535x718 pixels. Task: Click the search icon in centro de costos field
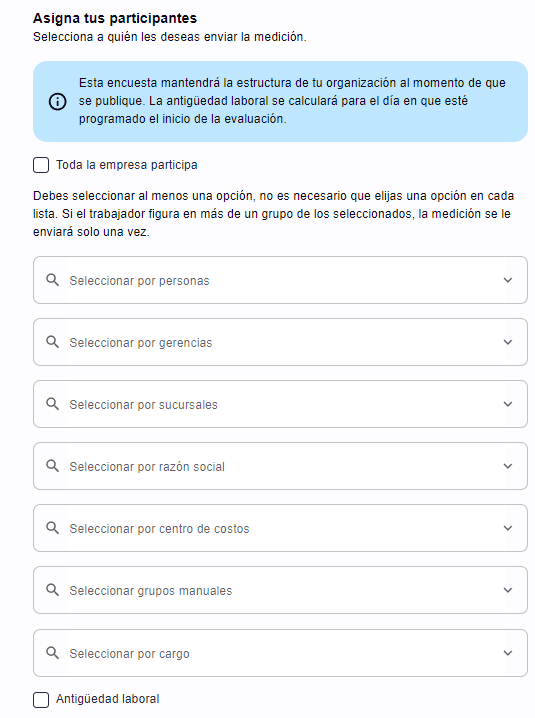[53, 528]
